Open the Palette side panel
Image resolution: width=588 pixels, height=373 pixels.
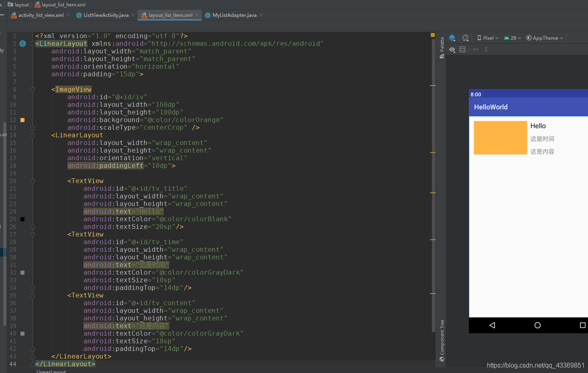point(442,47)
